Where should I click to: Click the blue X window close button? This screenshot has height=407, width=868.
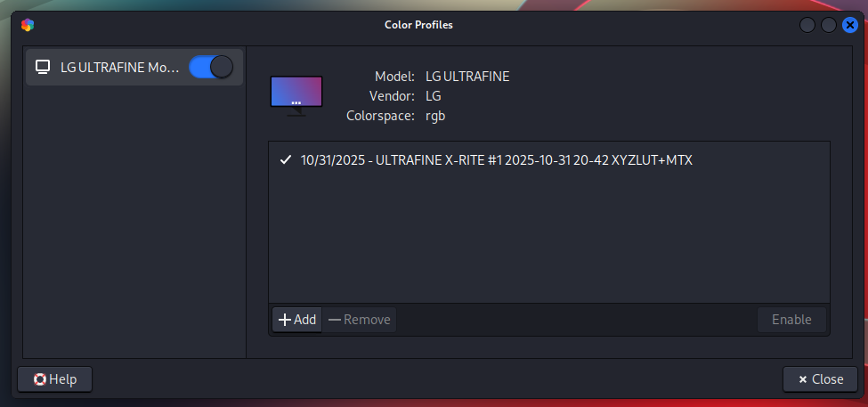pos(849,25)
